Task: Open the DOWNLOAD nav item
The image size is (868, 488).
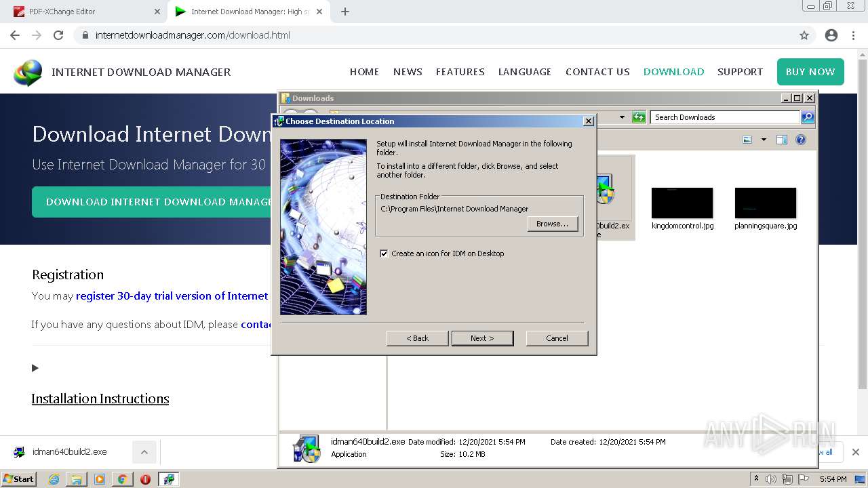Action: 673,72
